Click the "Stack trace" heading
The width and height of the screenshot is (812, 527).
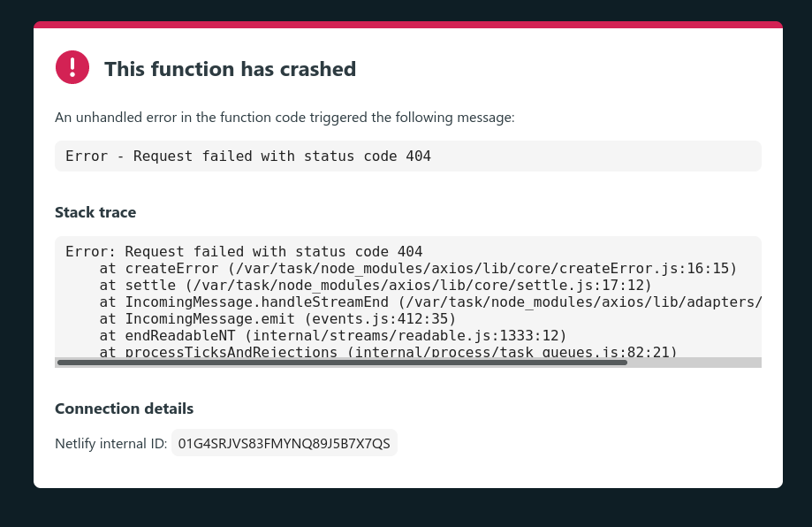[x=95, y=212]
